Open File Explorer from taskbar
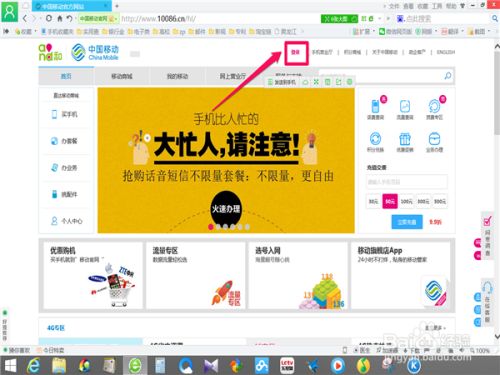The height and width of the screenshot is (375, 500). click(59, 366)
